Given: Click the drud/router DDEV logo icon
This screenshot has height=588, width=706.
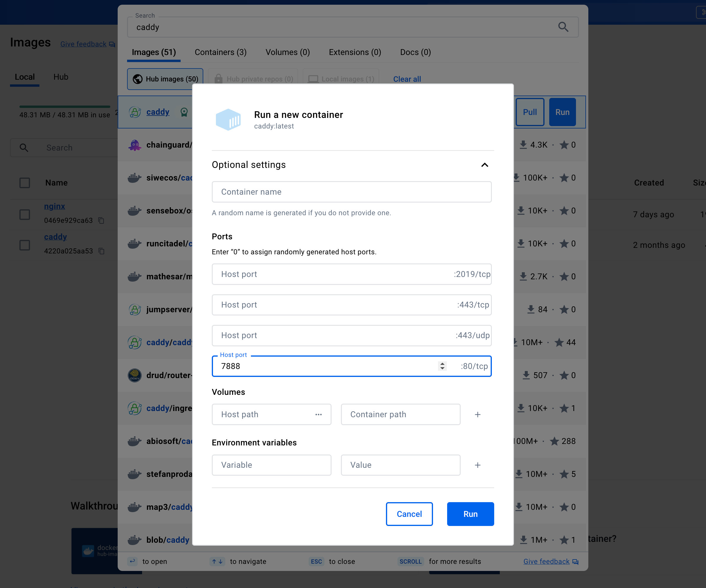Looking at the screenshot, I should [x=135, y=375].
